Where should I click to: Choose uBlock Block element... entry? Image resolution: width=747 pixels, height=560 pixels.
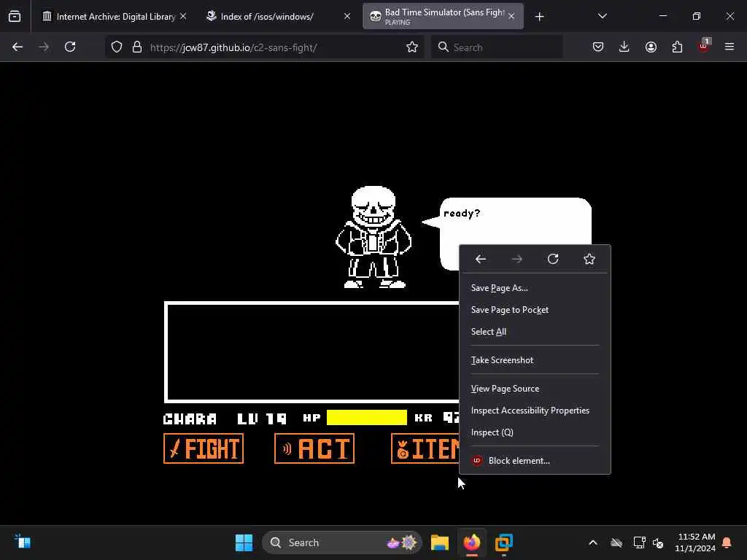pyautogui.click(x=535, y=461)
